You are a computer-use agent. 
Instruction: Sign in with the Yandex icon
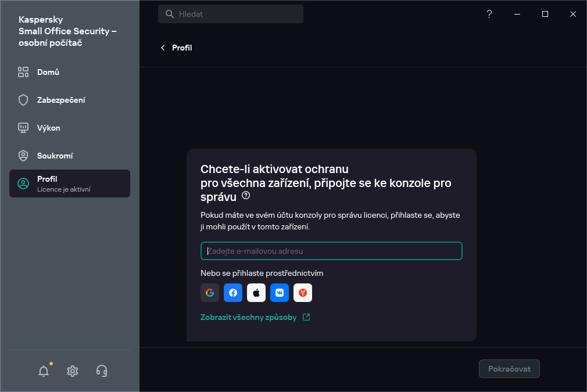(x=303, y=293)
